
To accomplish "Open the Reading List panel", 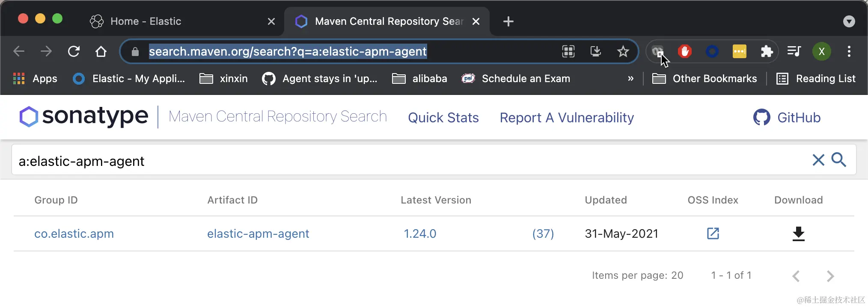I will click(816, 79).
